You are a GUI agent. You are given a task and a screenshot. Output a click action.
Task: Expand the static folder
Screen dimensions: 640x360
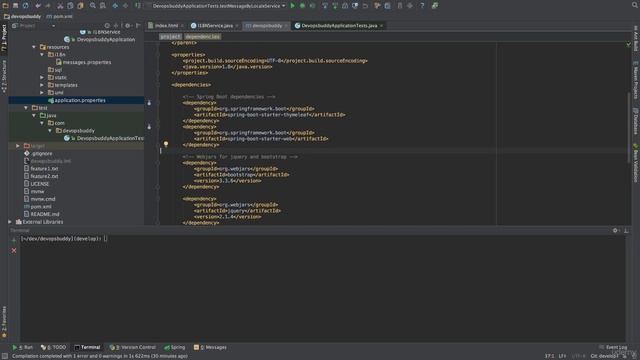[x=42, y=77]
